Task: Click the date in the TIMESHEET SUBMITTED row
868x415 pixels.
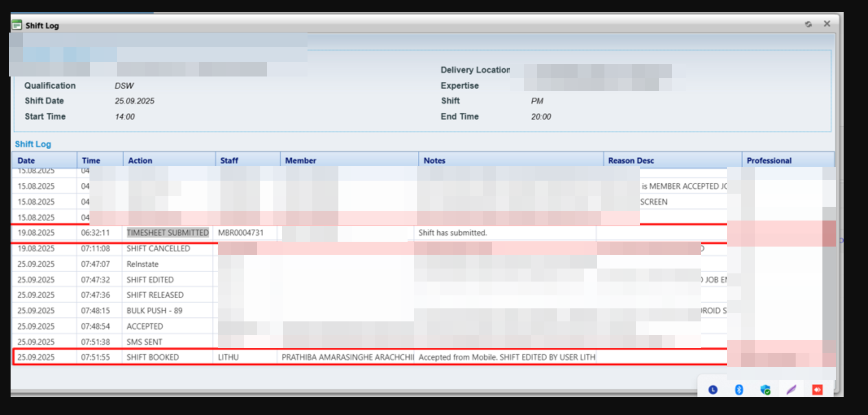Action: point(36,233)
